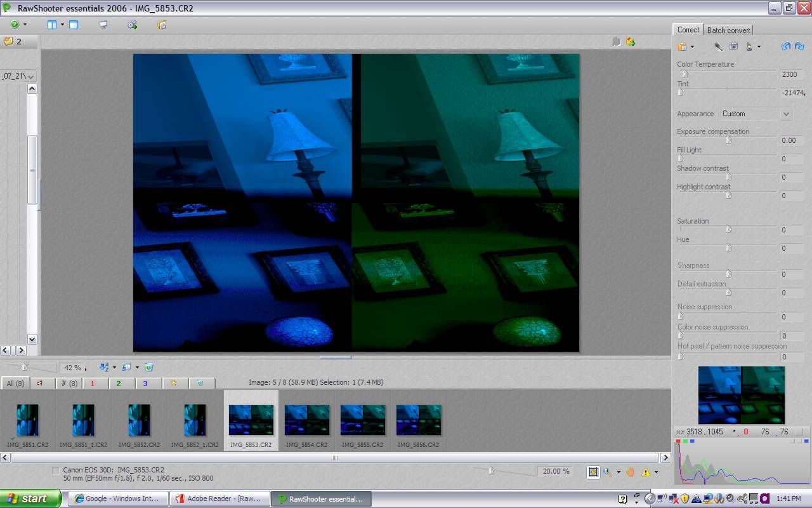Click the Windows start button
Screen dimensions: 812x508
click(x=30, y=498)
